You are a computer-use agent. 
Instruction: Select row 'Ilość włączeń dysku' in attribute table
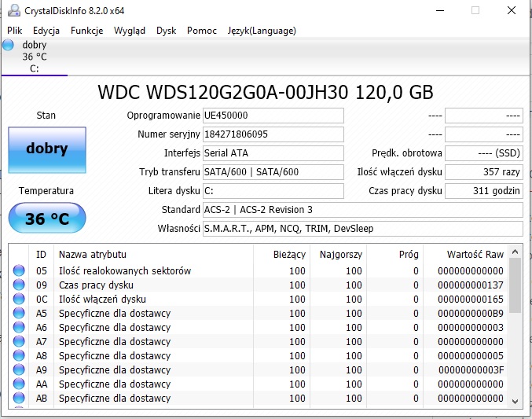(259, 299)
